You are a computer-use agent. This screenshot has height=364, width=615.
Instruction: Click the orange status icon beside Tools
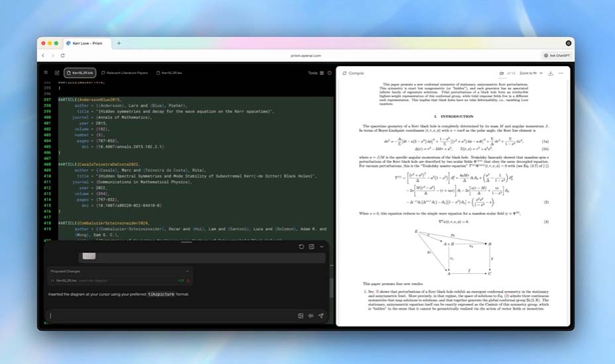(329, 73)
